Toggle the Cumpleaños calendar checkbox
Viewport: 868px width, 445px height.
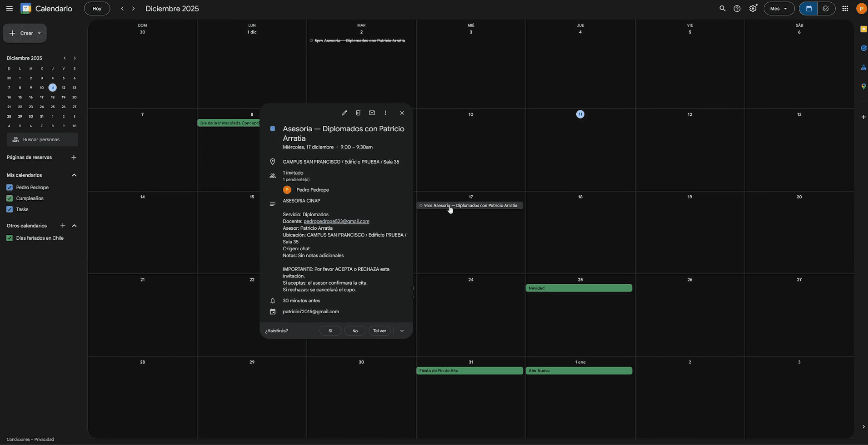coord(10,198)
